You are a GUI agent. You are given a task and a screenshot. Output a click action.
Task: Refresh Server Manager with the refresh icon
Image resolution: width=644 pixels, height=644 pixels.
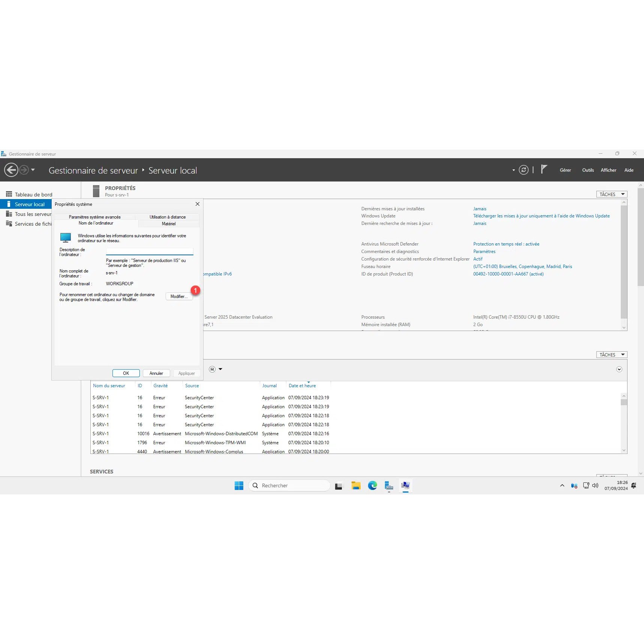pyautogui.click(x=523, y=170)
